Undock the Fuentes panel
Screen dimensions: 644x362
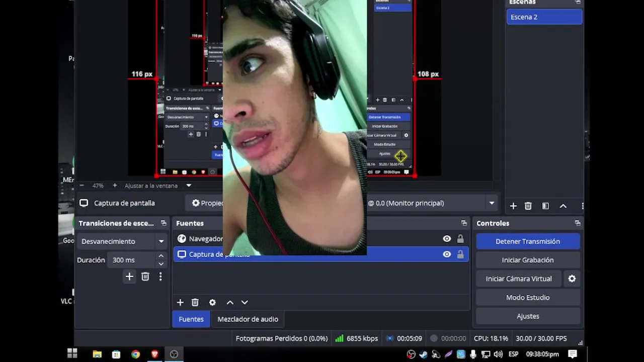pos(464,223)
